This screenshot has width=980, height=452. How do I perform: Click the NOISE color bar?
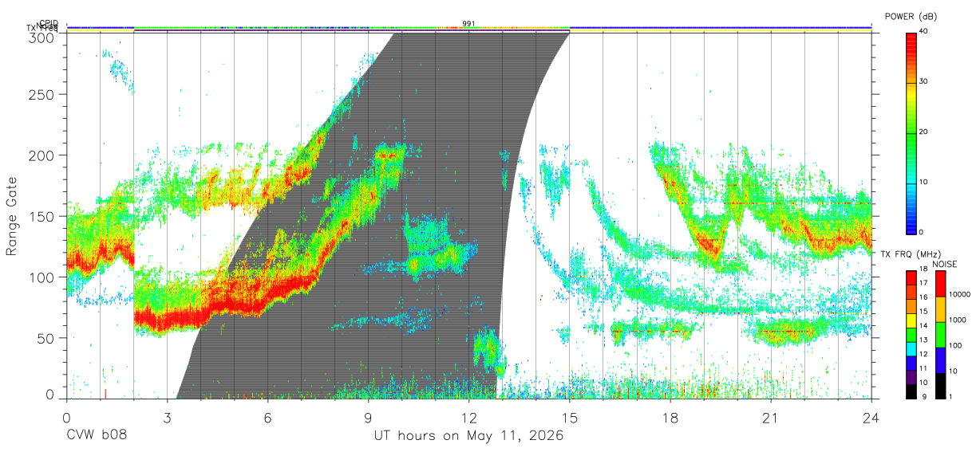pyautogui.click(x=939, y=333)
